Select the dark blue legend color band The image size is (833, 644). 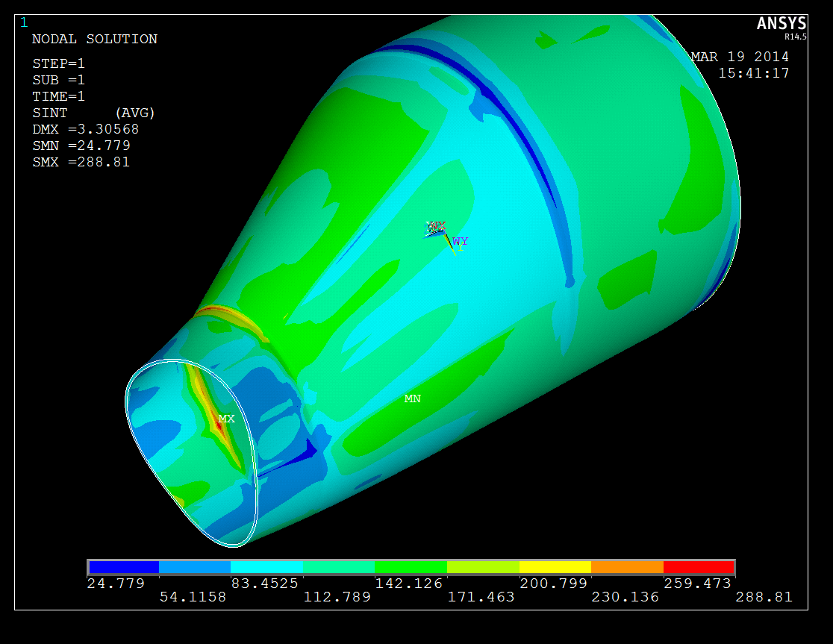[x=123, y=567]
